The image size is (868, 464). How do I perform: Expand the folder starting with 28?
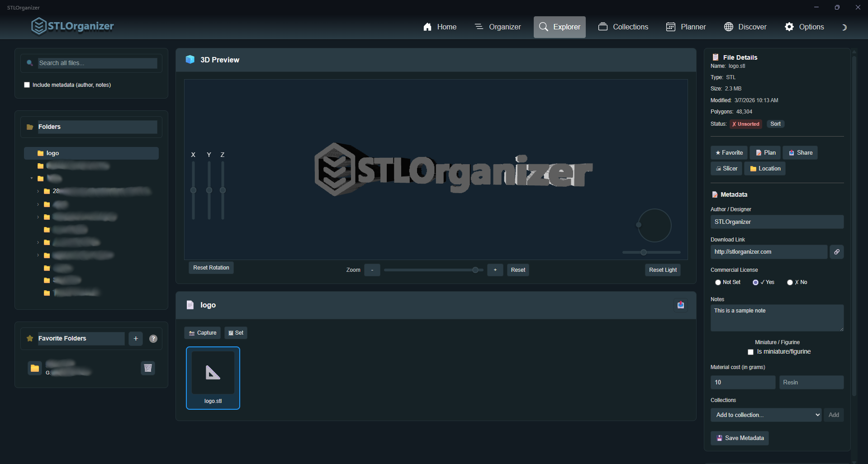[x=38, y=191]
